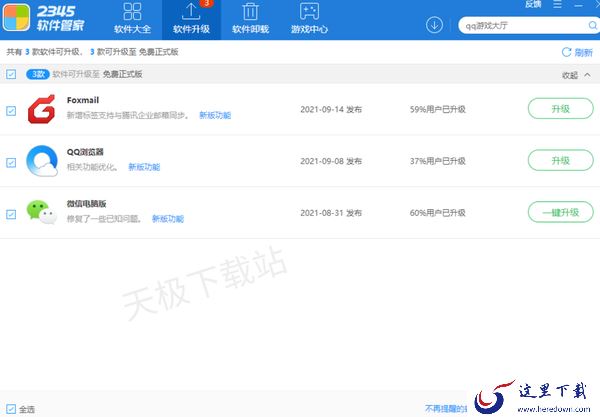Viewport: 600px width, 417px height.
Task: Click the Foxmail app icon
Action: [41, 109]
